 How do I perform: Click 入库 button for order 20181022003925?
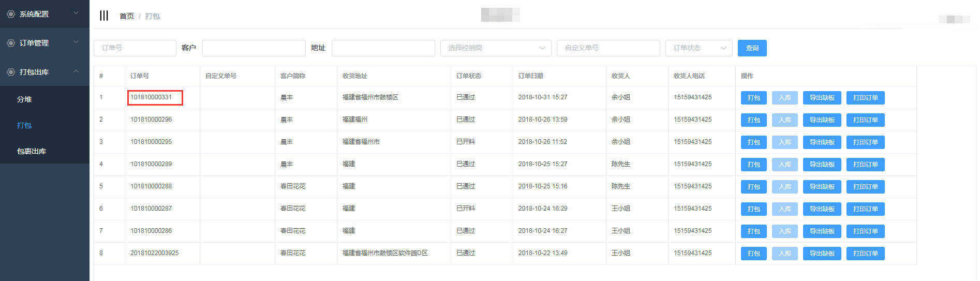[x=785, y=254]
